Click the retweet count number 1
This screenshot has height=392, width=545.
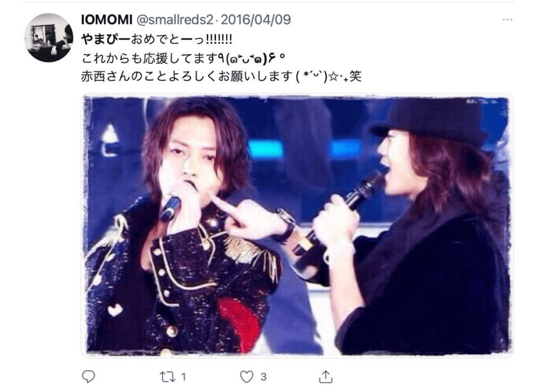click(184, 377)
